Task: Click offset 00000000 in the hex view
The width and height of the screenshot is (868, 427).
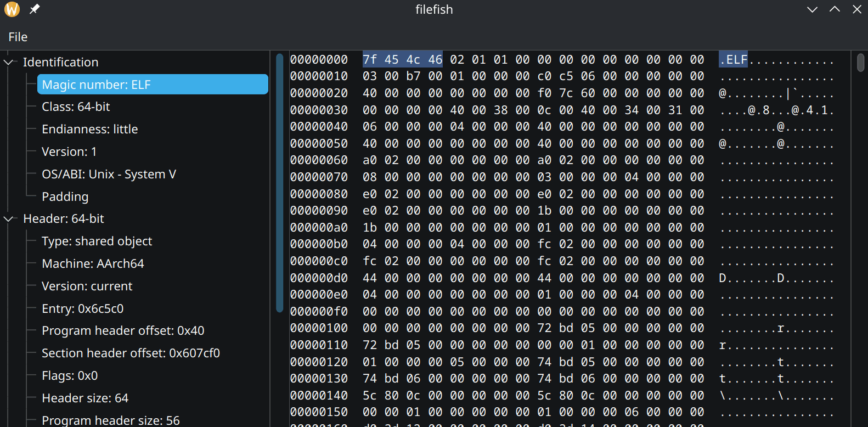Action: pos(319,59)
